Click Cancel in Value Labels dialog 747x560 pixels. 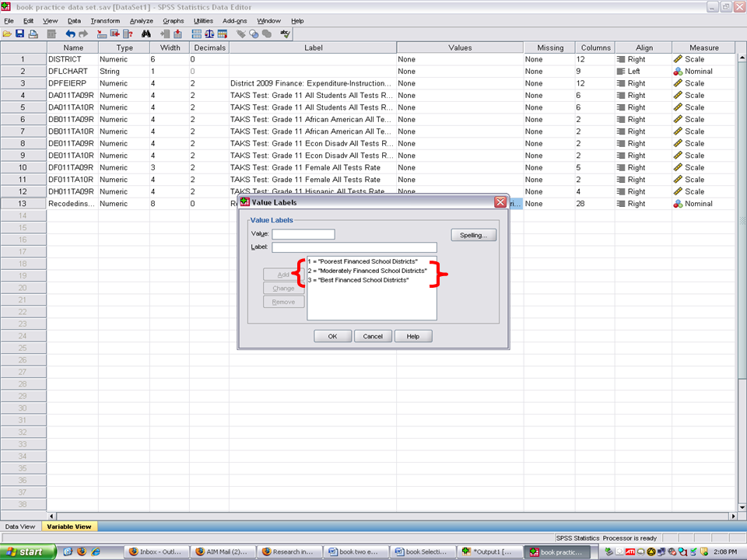[x=373, y=336]
